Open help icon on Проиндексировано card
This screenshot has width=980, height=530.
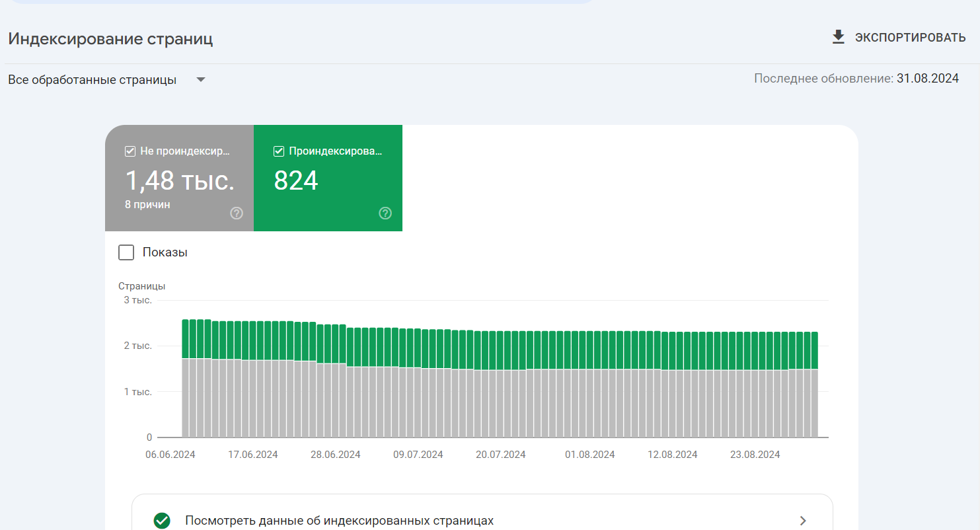tap(386, 213)
